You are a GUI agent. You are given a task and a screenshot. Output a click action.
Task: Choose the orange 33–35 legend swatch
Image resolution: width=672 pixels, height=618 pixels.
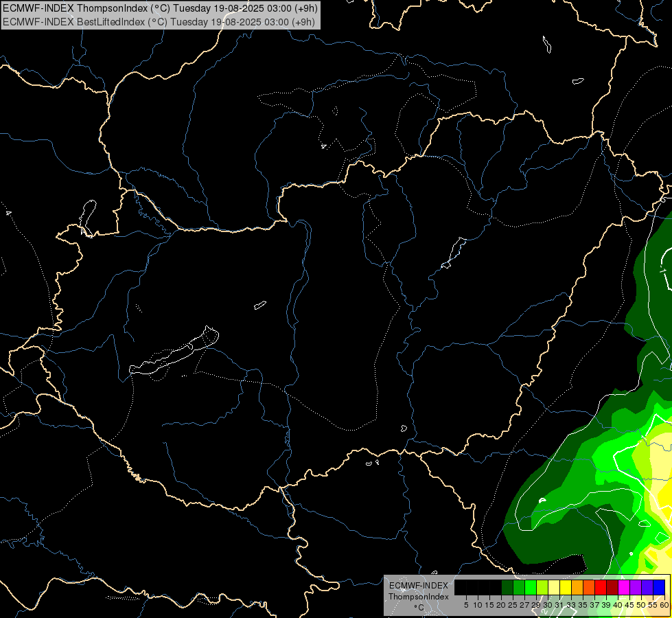577,587
